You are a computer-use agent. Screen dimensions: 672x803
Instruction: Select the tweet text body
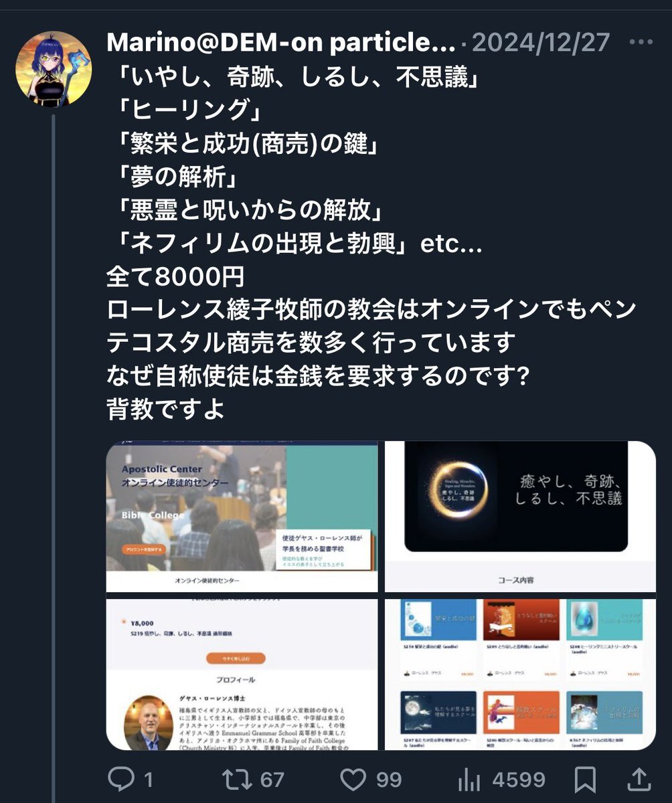371,244
